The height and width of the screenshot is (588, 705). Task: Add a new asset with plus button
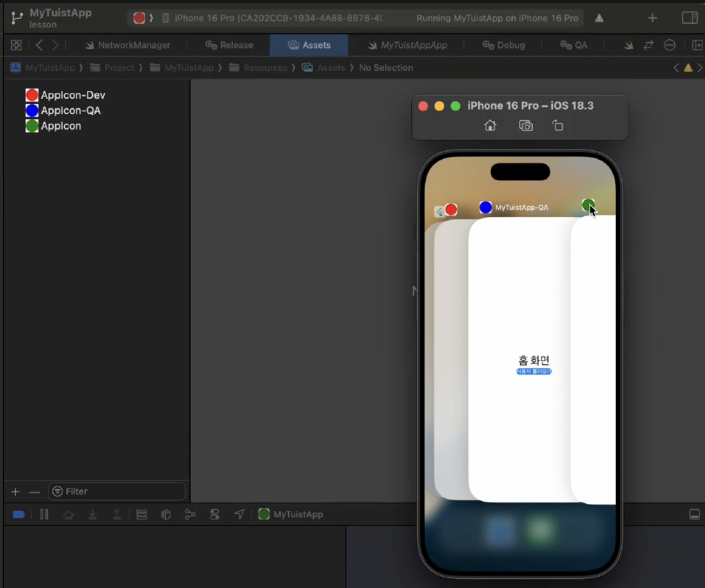[16, 492]
